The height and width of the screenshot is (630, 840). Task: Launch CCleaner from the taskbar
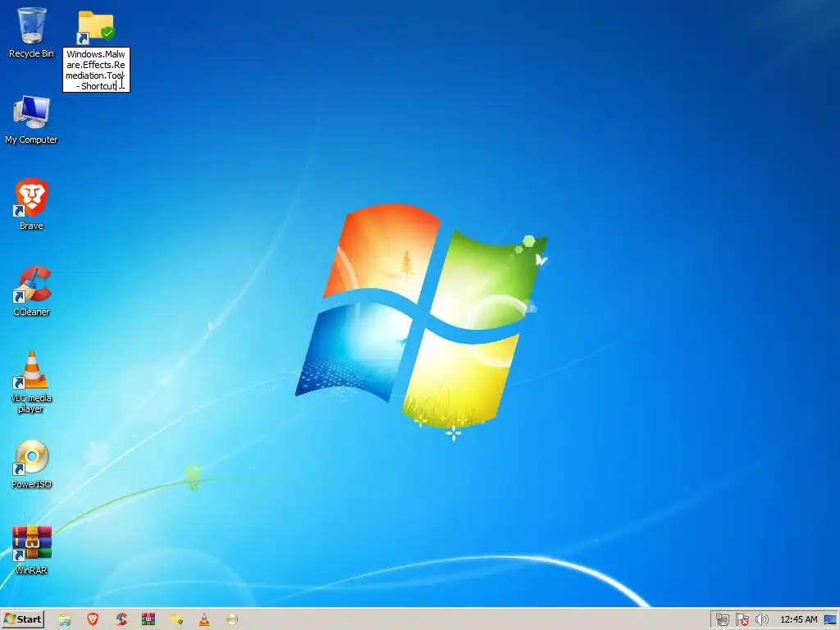pos(121,619)
